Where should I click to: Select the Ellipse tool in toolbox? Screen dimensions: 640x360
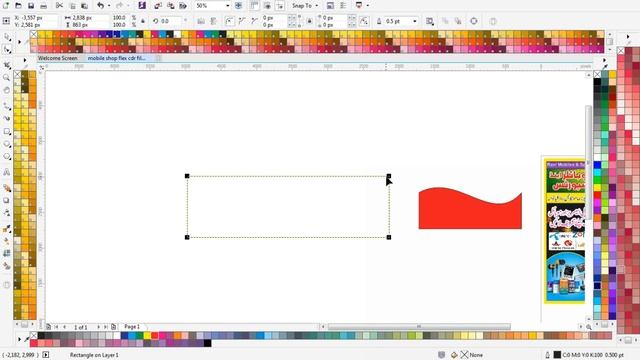7,144
